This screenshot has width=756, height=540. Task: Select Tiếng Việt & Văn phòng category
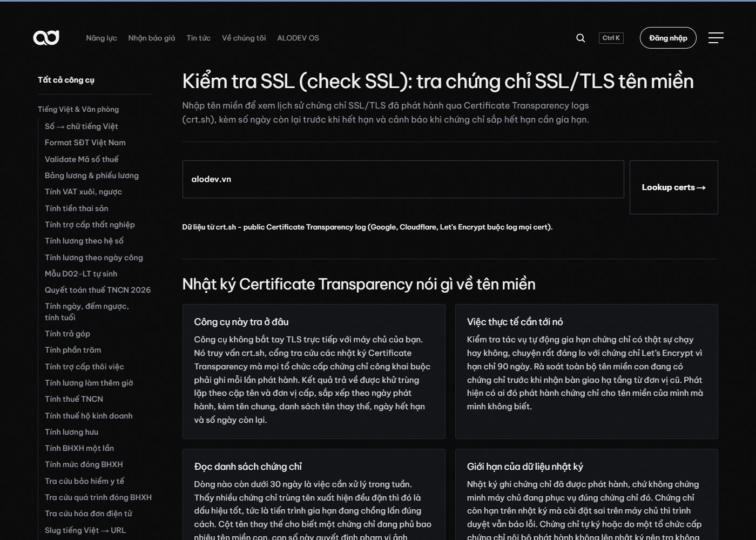78,109
